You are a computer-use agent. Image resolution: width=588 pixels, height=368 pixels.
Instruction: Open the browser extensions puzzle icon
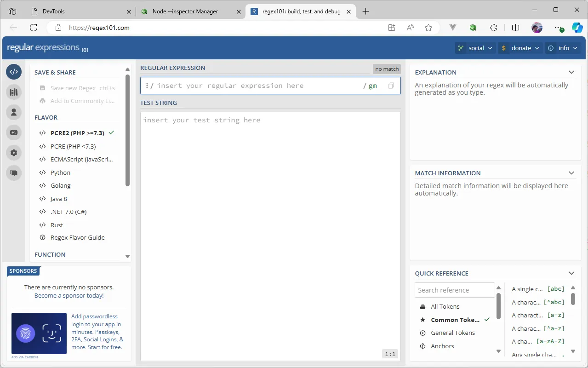(494, 28)
